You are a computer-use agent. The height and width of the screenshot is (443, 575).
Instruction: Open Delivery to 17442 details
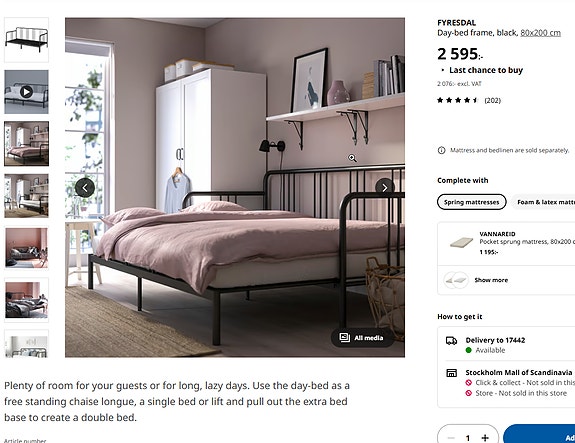(495, 340)
